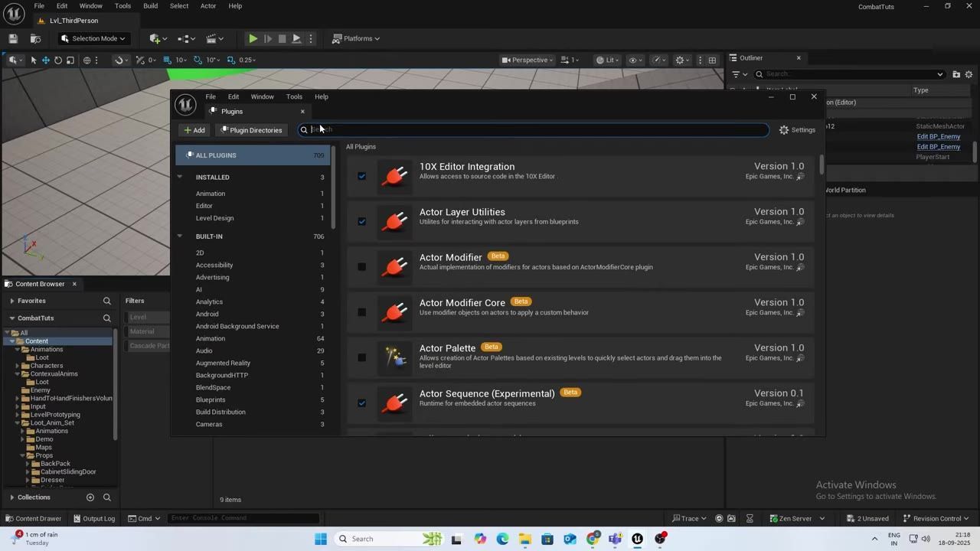980x551 pixels.
Task: Open the Window menu in Plugins window
Action: pyautogui.click(x=262, y=96)
